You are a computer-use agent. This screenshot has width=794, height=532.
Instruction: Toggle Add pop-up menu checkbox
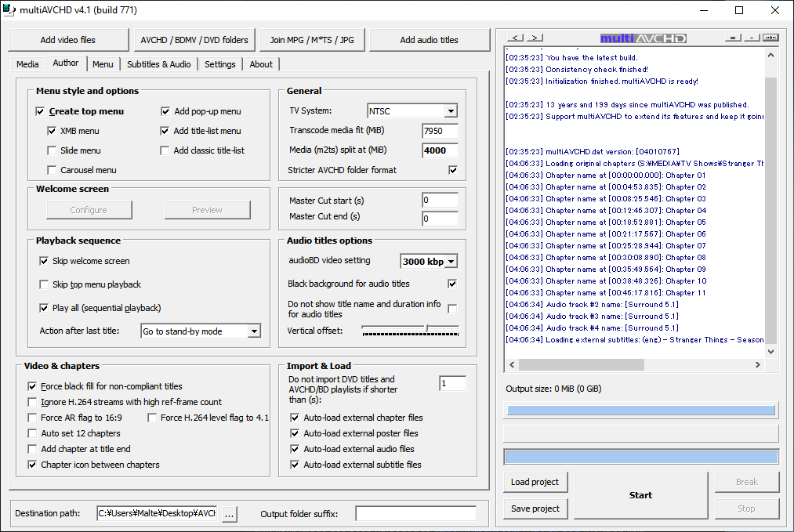point(165,111)
